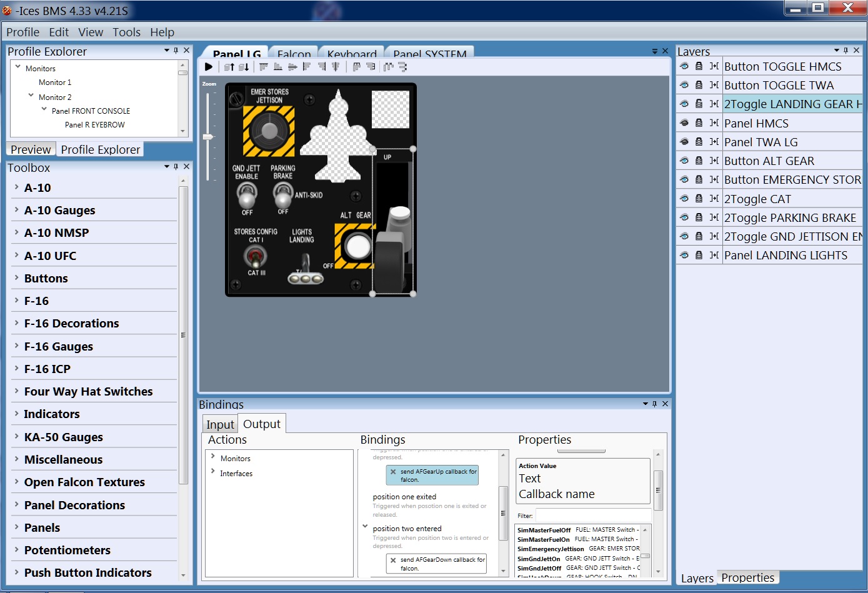
Task: Hide the 2Toggle PARKING BRAKE layer
Action: (684, 217)
